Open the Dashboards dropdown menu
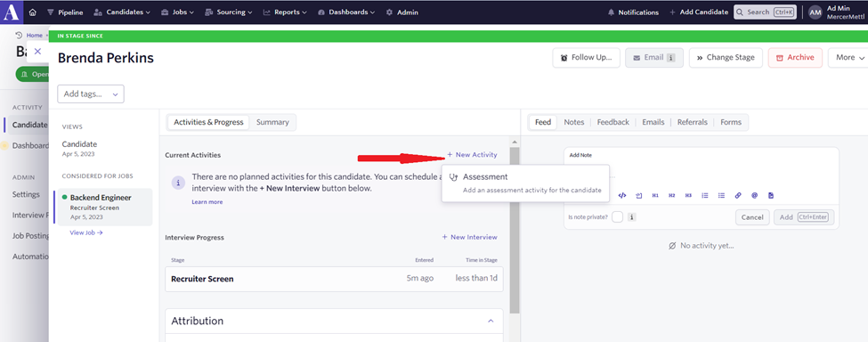868x342 pixels. click(346, 12)
